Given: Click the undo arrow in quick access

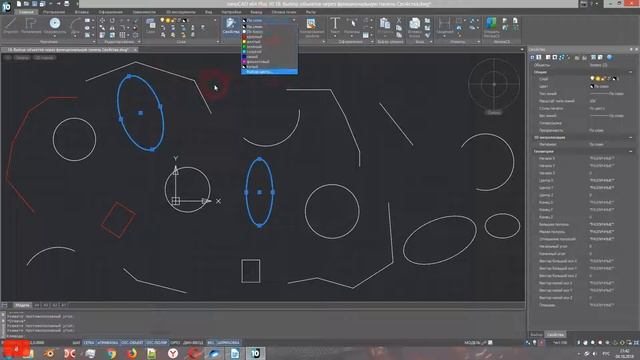Looking at the screenshot, I should [x=51, y=4].
